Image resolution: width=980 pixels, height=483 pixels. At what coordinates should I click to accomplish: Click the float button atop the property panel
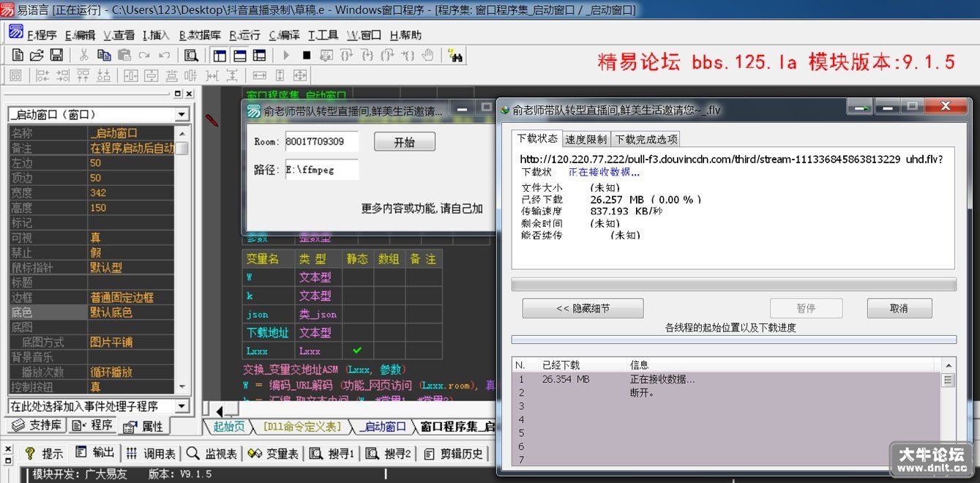click(x=178, y=94)
